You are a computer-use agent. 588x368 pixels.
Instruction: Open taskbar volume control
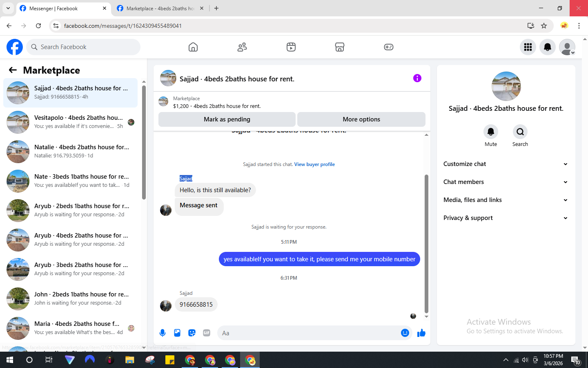pos(525,360)
